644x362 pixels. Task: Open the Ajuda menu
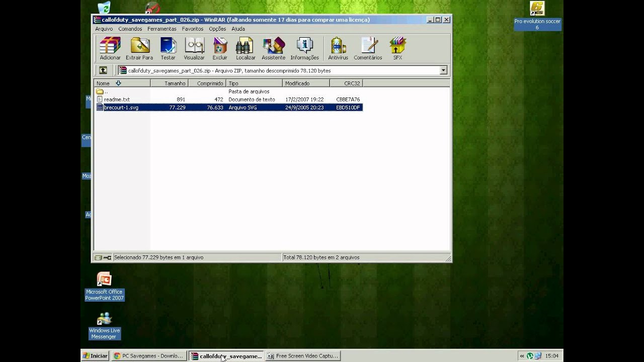click(238, 29)
